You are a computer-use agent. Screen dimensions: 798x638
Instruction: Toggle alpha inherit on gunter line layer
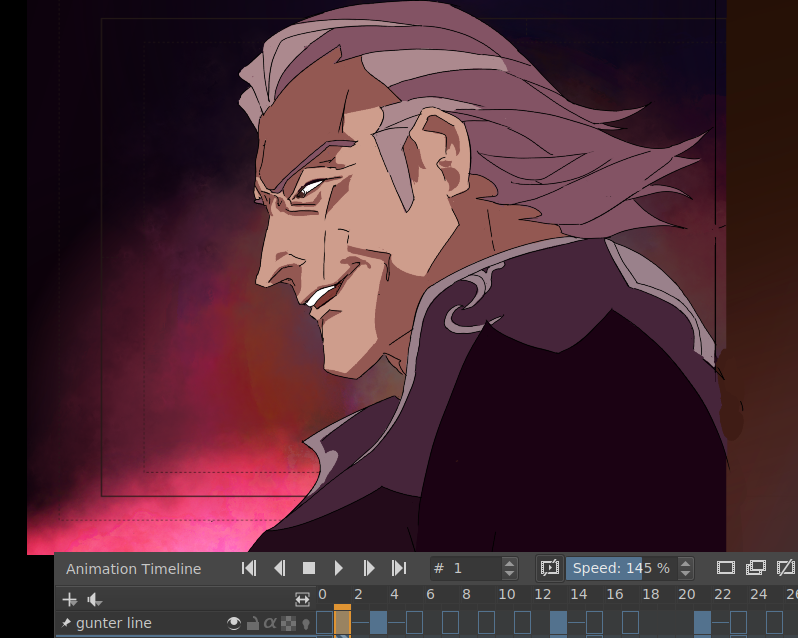click(x=270, y=623)
